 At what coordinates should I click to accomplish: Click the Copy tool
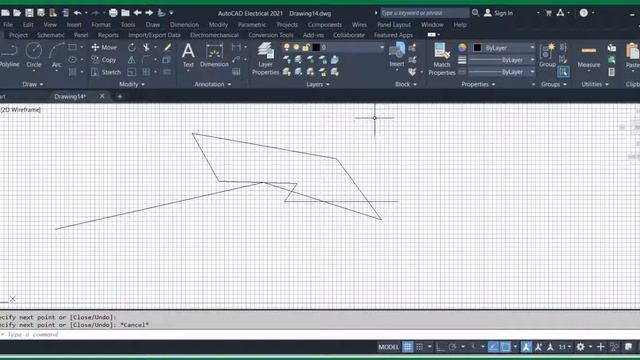coord(104,60)
